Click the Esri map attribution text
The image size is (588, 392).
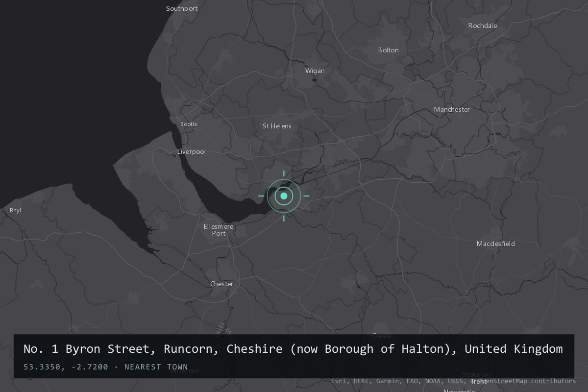[x=453, y=381]
